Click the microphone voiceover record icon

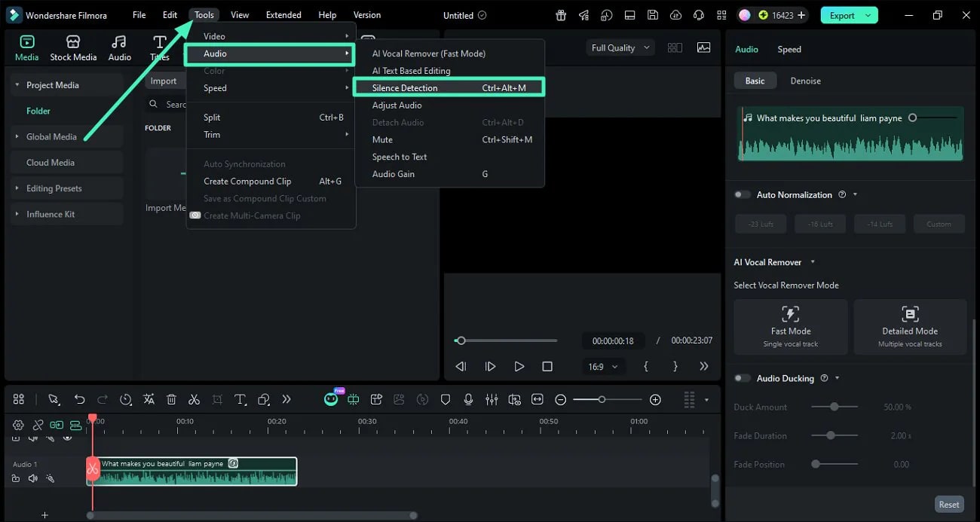(x=468, y=399)
